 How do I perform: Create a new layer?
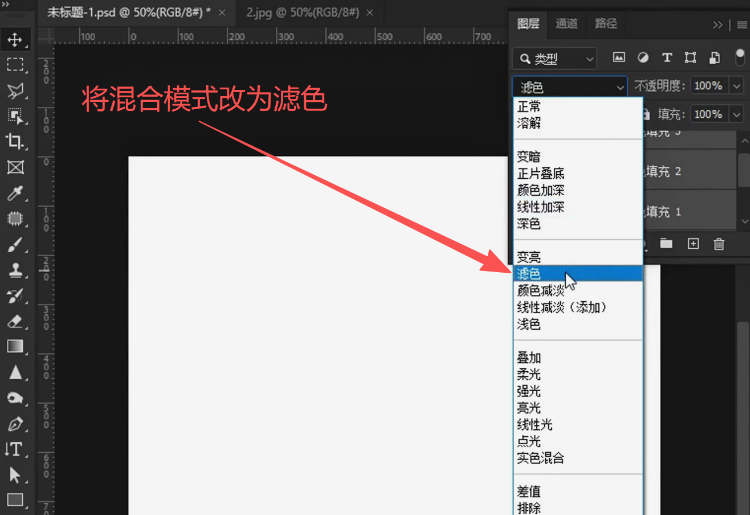tap(693, 244)
